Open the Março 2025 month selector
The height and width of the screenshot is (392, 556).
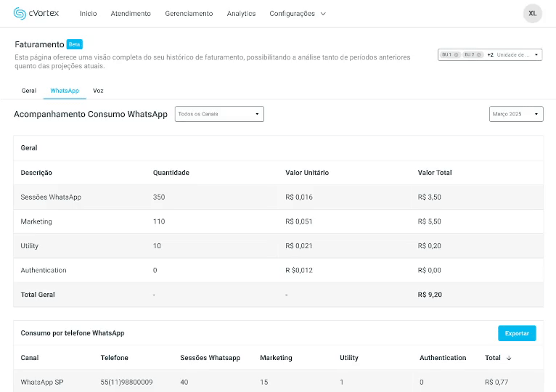coord(516,114)
